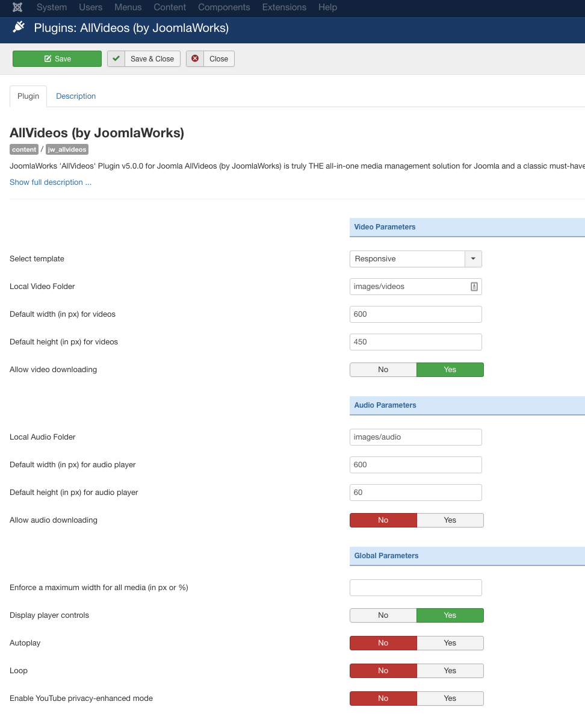Viewport: 585px width, 728px height.
Task: Click the 'Autoplay' label
Action: click(25, 643)
